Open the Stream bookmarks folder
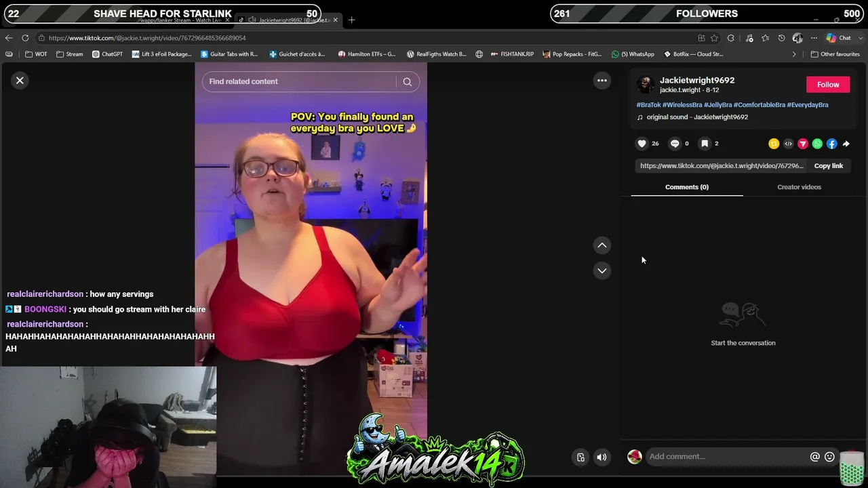The height and width of the screenshot is (488, 868). 70,54
